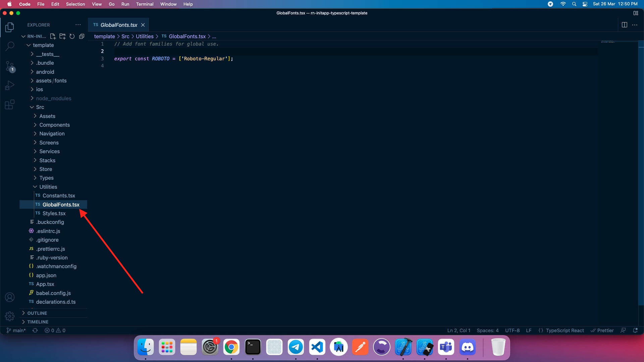Click the Prettier status bar item

pos(602,330)
